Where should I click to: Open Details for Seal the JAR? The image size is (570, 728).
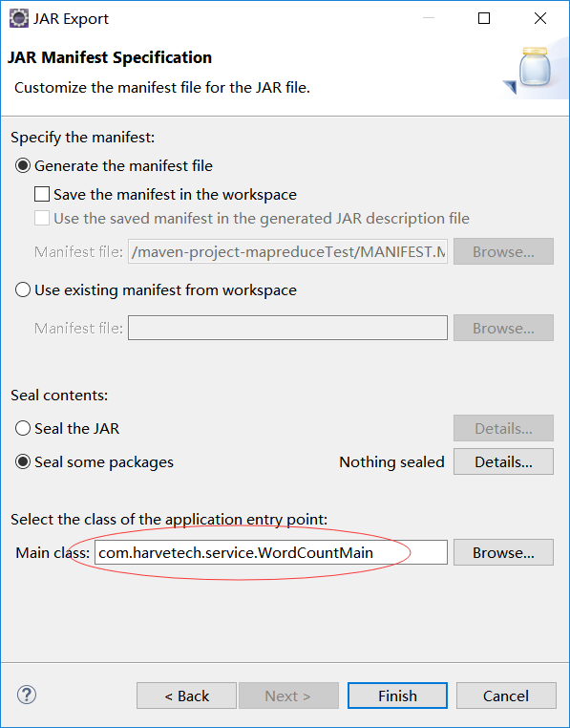point(503,428)
